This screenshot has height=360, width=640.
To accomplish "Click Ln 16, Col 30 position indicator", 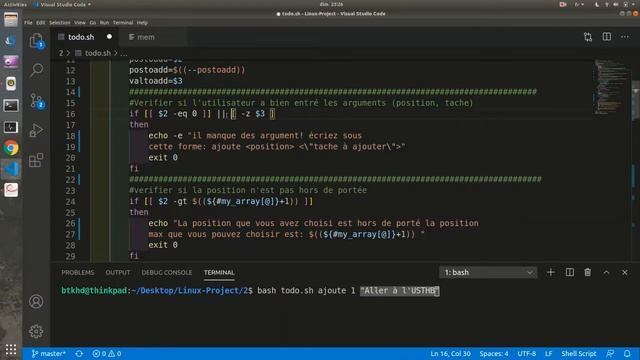I will [450, 353].
